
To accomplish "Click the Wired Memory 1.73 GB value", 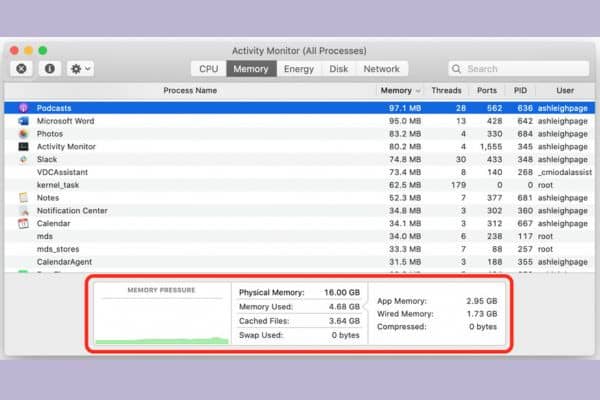I will [x=482, y=314].
